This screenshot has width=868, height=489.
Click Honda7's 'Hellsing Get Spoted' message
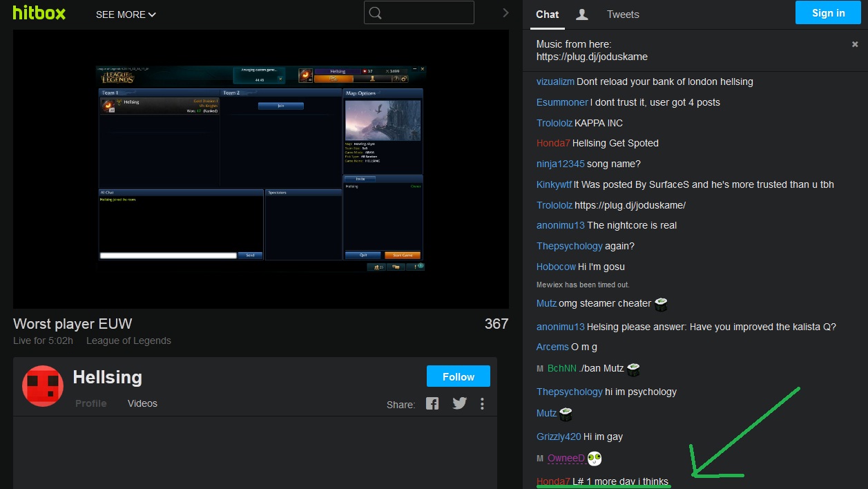615,143
